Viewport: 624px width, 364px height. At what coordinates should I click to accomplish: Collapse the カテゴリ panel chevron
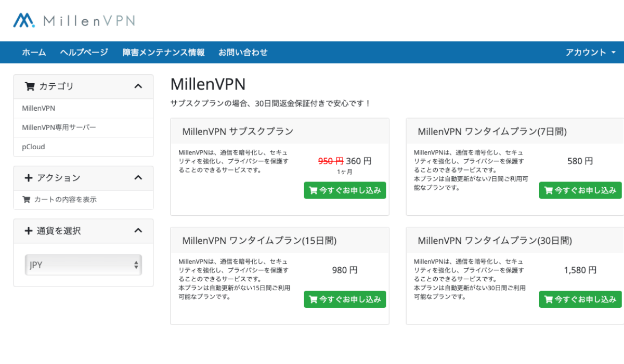click(138, 86)
